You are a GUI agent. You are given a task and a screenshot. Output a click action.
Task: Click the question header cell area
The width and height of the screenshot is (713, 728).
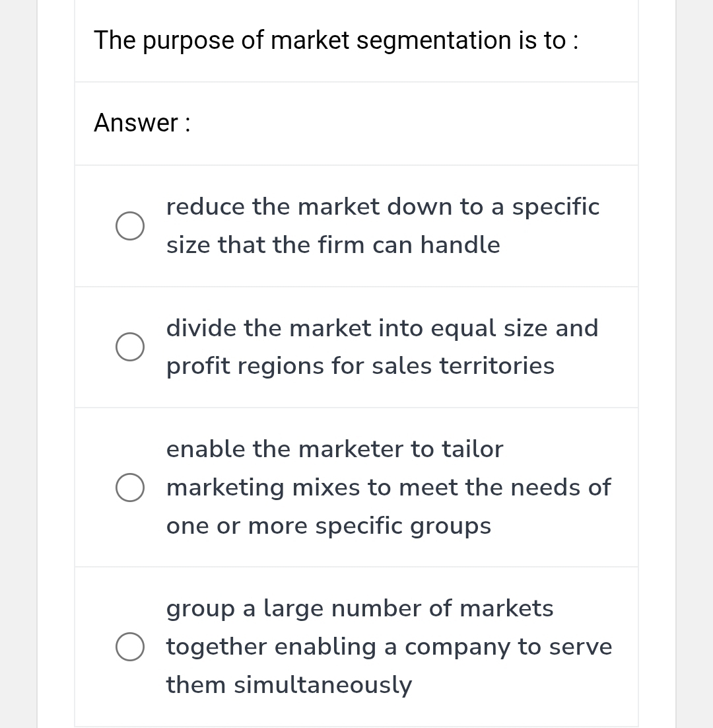click(x=356, y=40)
